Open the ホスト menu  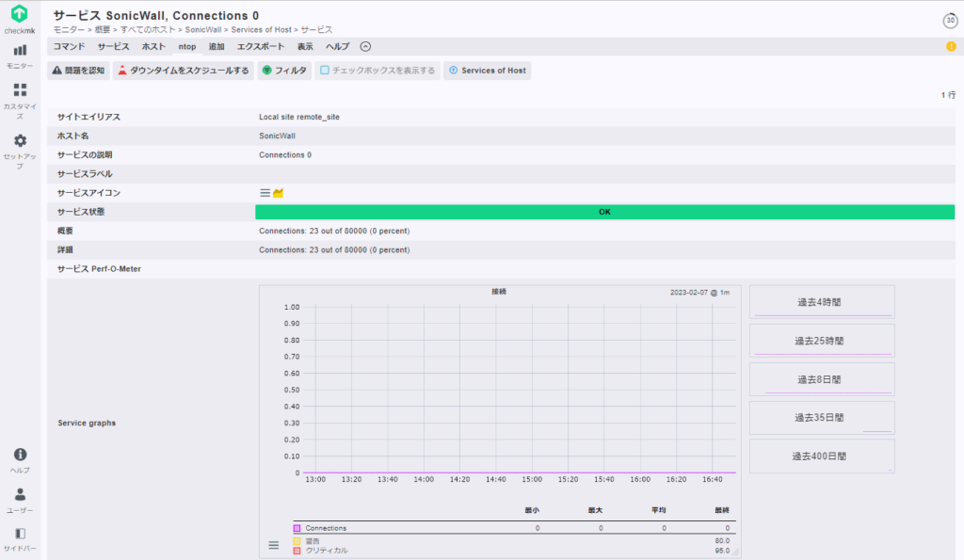[x=153, y=47]
